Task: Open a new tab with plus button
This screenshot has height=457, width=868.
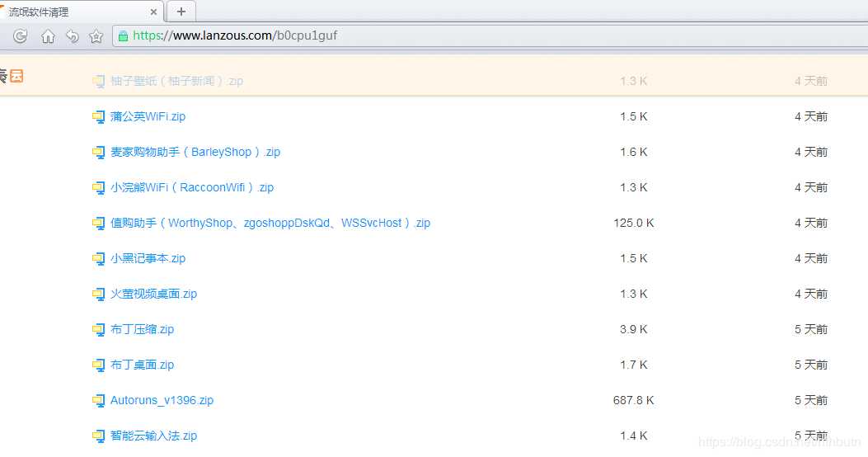Action: (181, 11)
